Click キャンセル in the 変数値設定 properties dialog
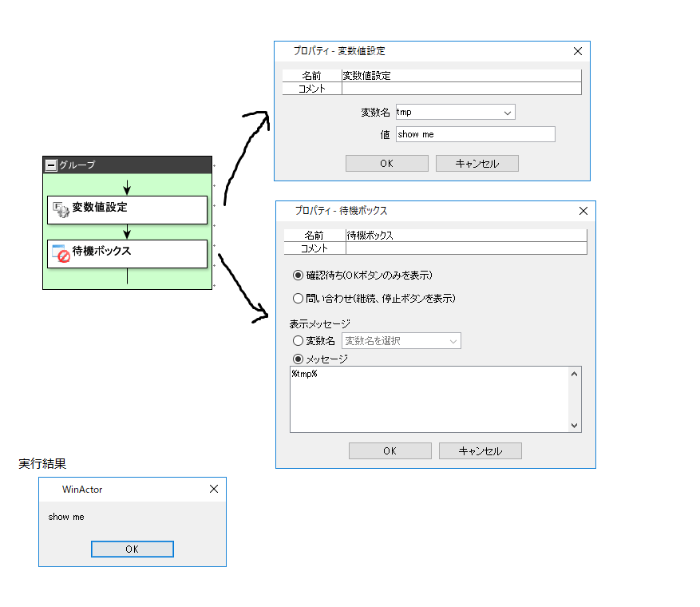Viewport: 700px width, 607px height. [x=477, y=164]
